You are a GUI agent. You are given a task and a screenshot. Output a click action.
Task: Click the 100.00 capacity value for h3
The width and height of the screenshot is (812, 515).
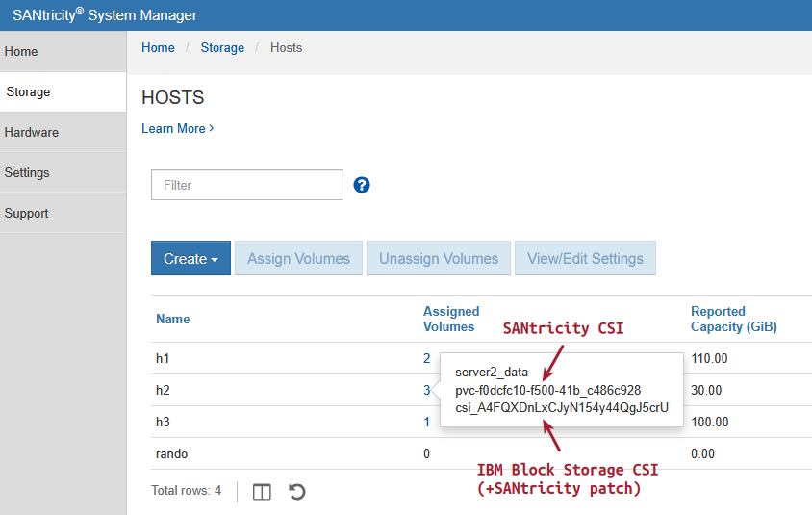[x=709, y=423]
